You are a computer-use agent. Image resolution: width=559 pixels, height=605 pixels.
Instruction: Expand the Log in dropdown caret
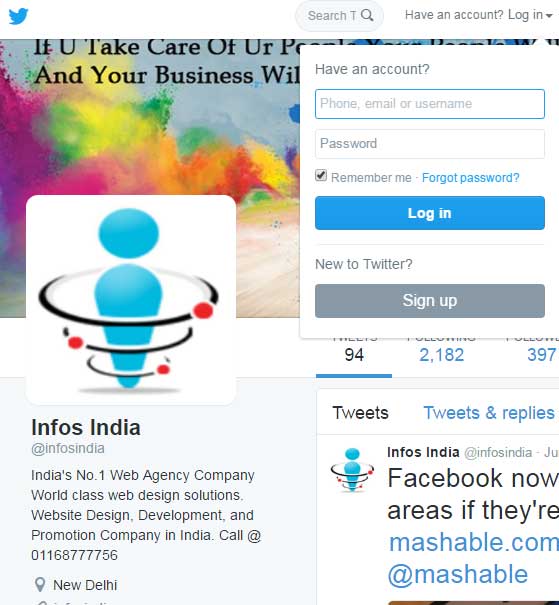point(549,16)
